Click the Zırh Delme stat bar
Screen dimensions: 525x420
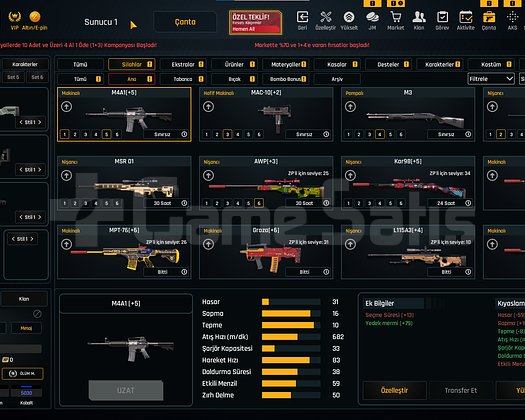[291, 395]
